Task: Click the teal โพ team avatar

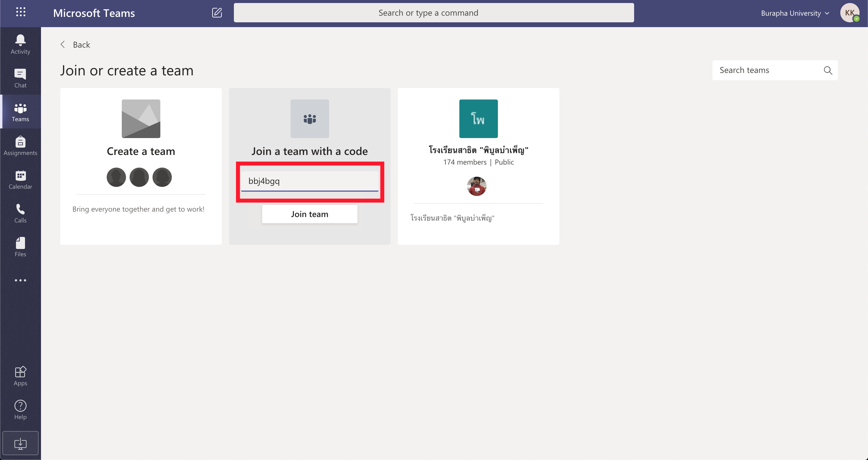Action: click(x=478, y=119)
